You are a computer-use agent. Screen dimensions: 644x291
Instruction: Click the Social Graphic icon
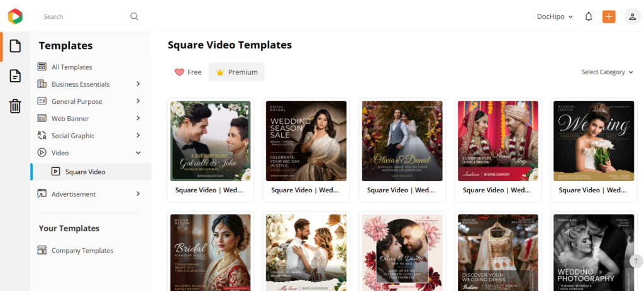pos(42,136)
